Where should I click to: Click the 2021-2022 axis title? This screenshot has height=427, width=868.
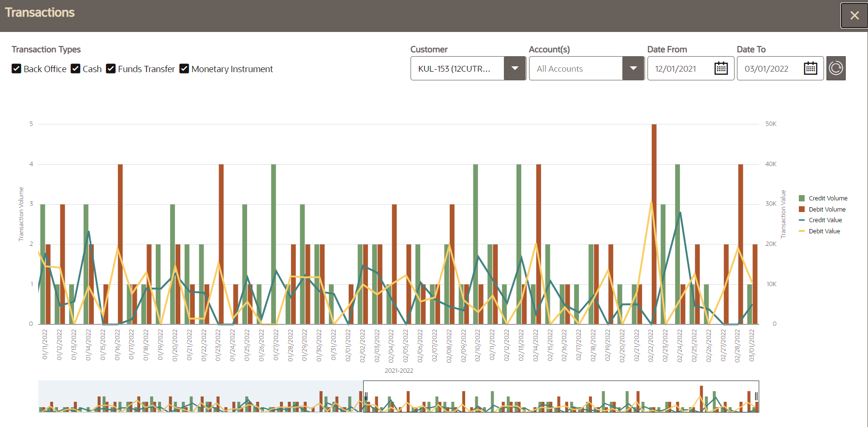click(x=399, y=370)
